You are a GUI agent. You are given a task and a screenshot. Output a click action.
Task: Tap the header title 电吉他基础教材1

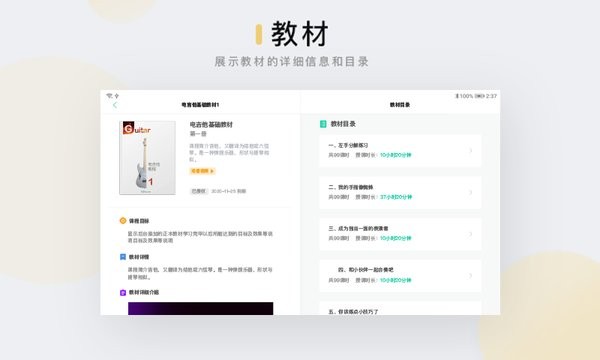pyautogui.click(x=200, y=105)
